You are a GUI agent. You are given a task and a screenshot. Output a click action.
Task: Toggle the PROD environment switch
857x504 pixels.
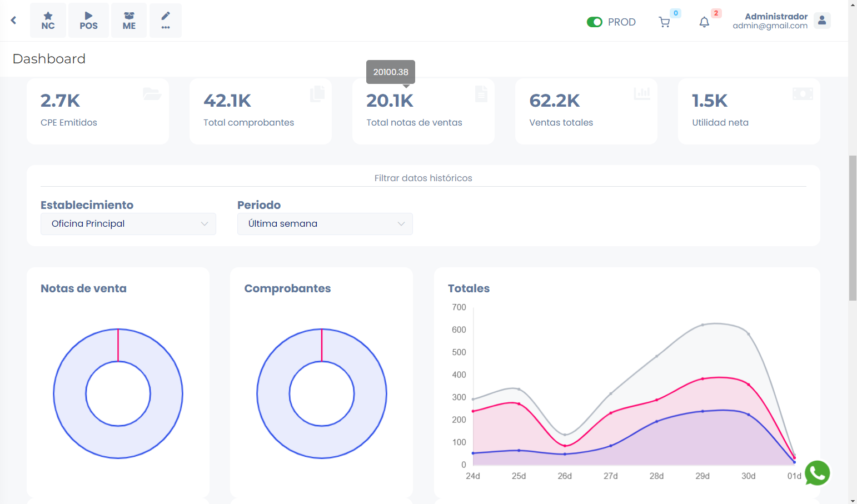pyautogui.click(x=595, y=22)
